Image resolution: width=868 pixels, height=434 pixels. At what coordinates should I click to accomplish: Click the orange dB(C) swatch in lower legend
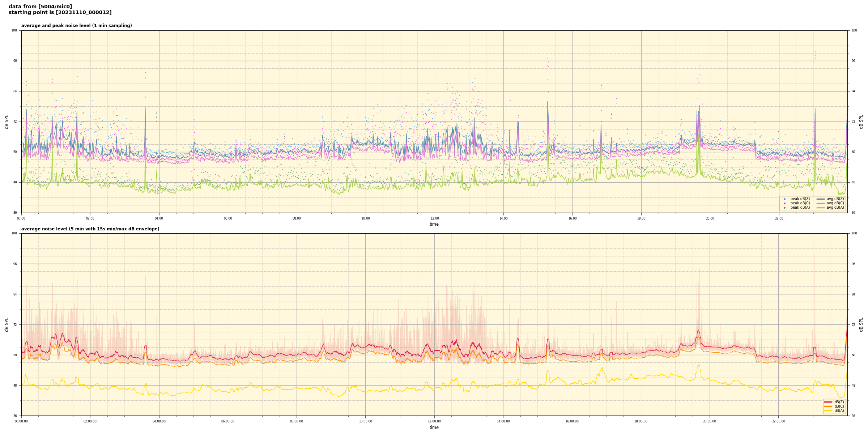click(x=828, y=406)
